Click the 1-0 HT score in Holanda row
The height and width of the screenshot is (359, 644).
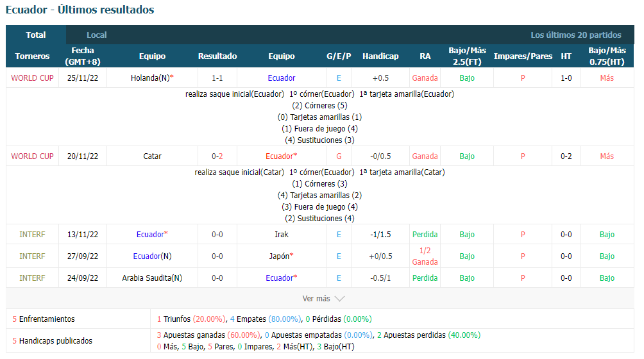[566, 78]
